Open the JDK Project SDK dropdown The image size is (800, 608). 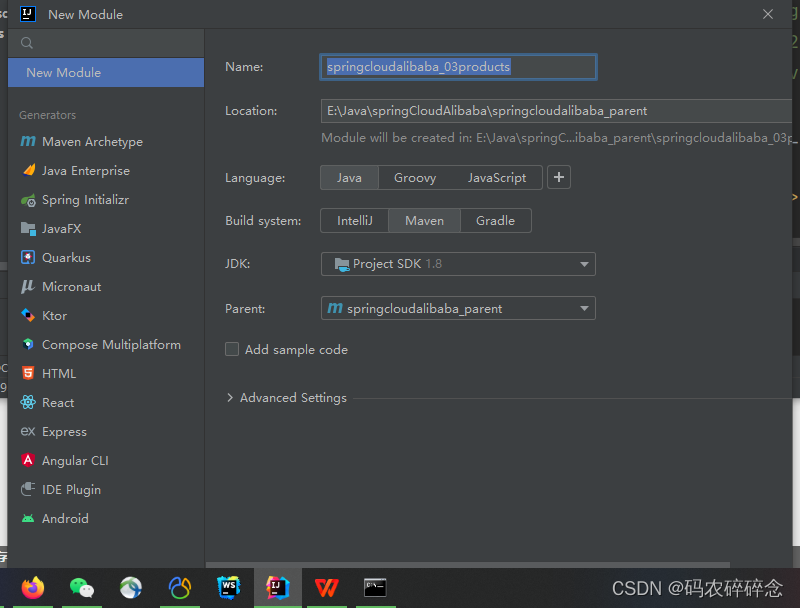click(458, 264)
